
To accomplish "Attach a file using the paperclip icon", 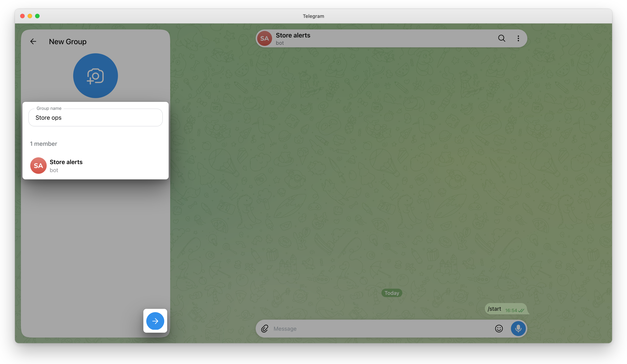I will 264,329.
